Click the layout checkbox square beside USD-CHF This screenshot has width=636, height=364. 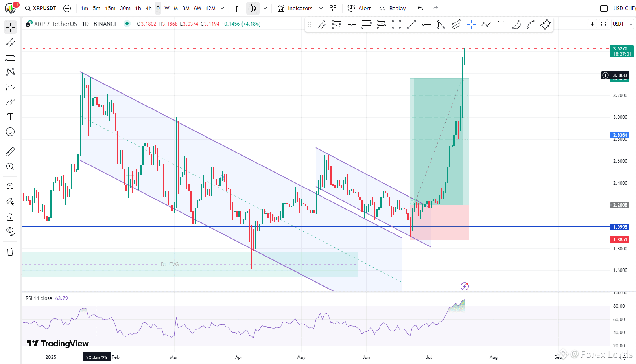(604, 8)
